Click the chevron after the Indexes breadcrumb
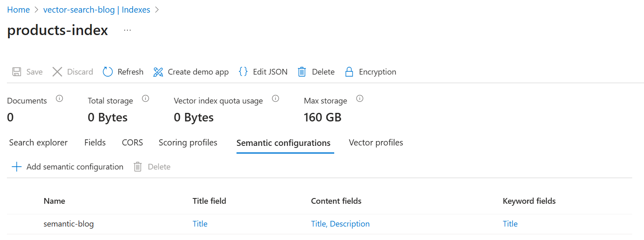 [157, 10]
